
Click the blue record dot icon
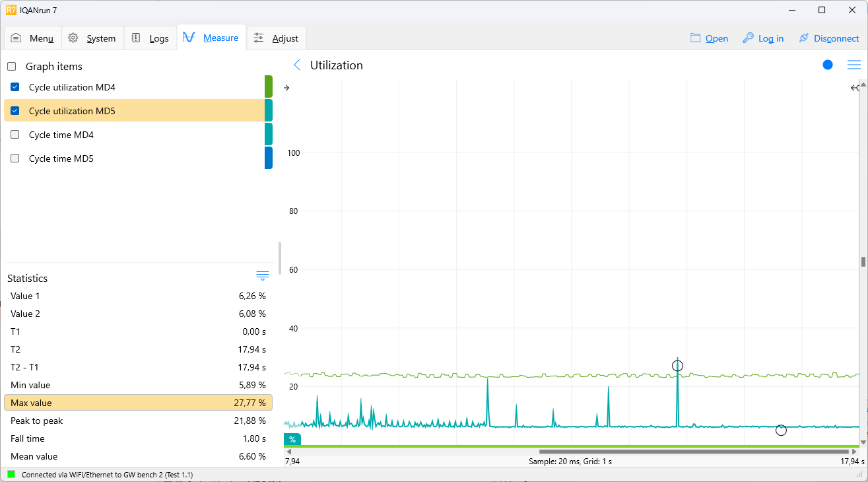point(828,65)
